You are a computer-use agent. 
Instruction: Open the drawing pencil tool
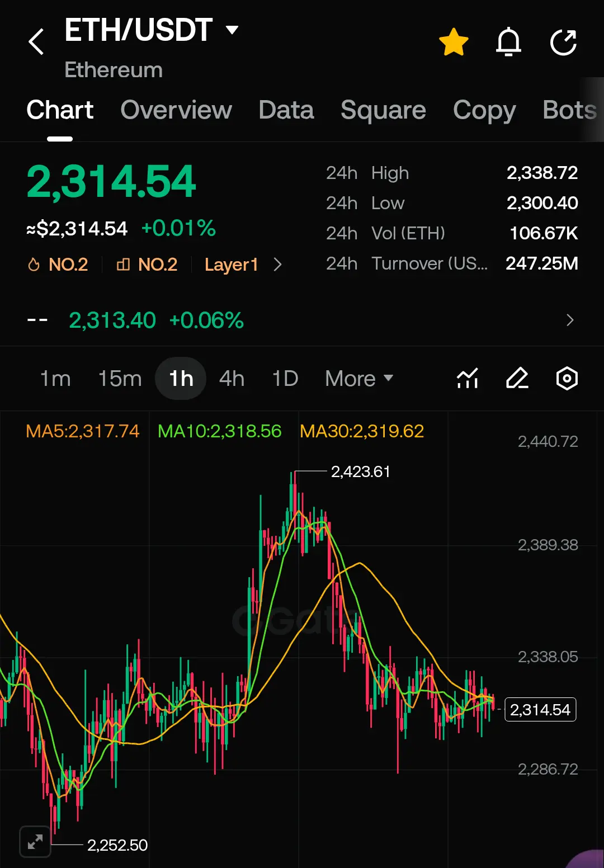pos(517,379)
